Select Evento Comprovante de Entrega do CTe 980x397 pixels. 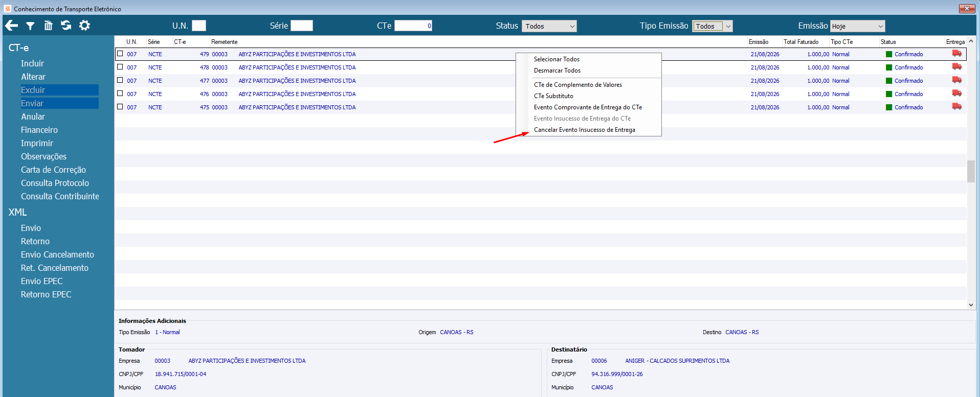[588, 107]
